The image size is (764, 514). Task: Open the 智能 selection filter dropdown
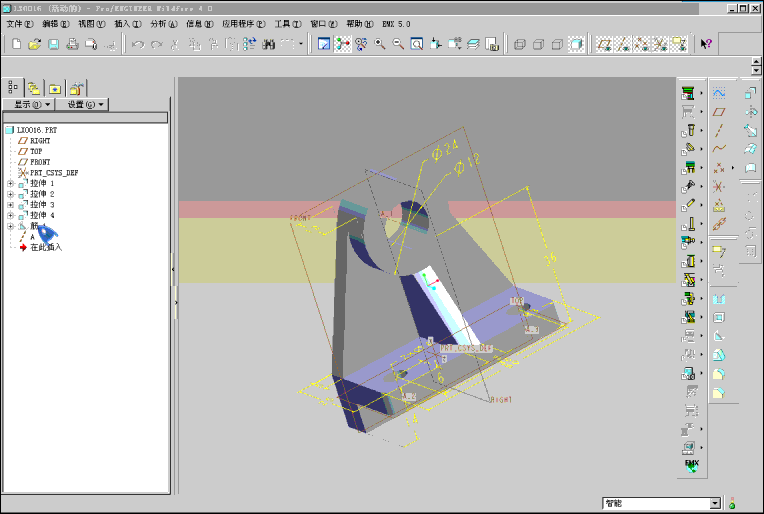tap(715, 503)
